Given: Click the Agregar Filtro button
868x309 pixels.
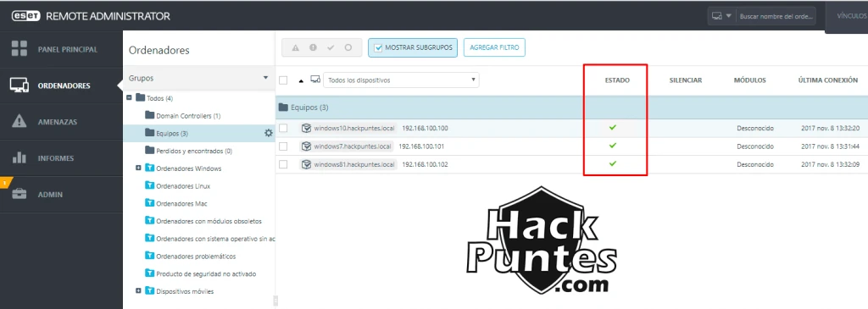Looking at the screenshot, I should 494,48.
